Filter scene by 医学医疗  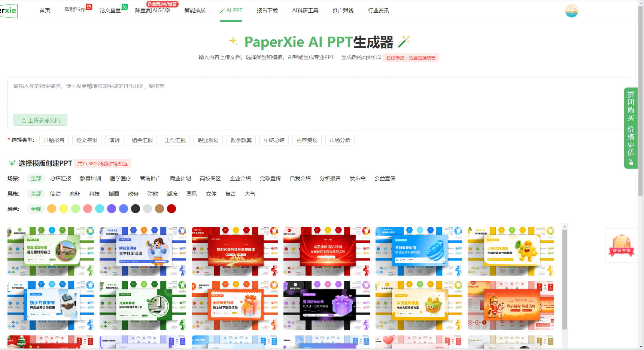121,178
